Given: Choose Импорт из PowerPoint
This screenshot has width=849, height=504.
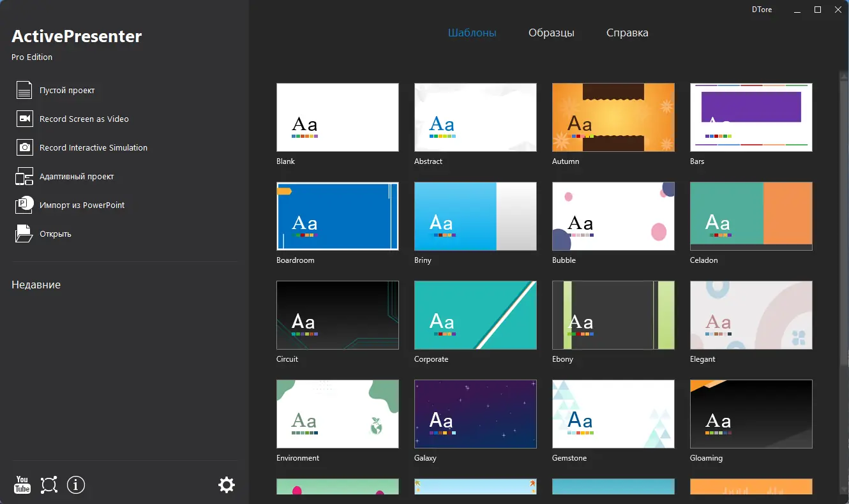Looking at the screenshot, I should 82,205.
